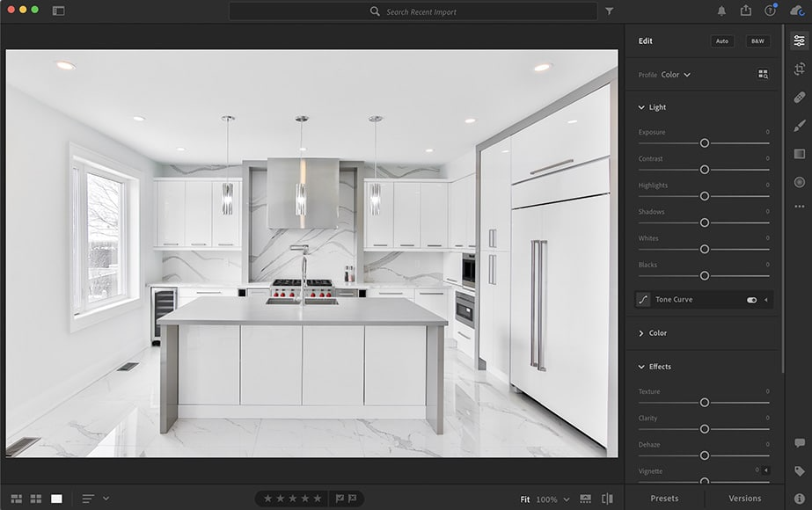The height and width of the screenshot is (510, 812).
Task: Click the Exposure slider handle
Action: click(705, 142)
